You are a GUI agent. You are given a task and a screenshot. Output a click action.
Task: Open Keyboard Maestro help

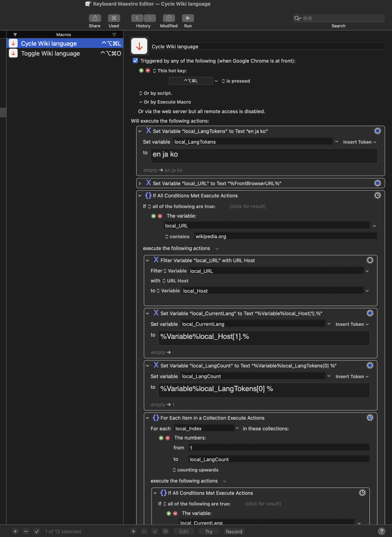[x=381, y=531]
